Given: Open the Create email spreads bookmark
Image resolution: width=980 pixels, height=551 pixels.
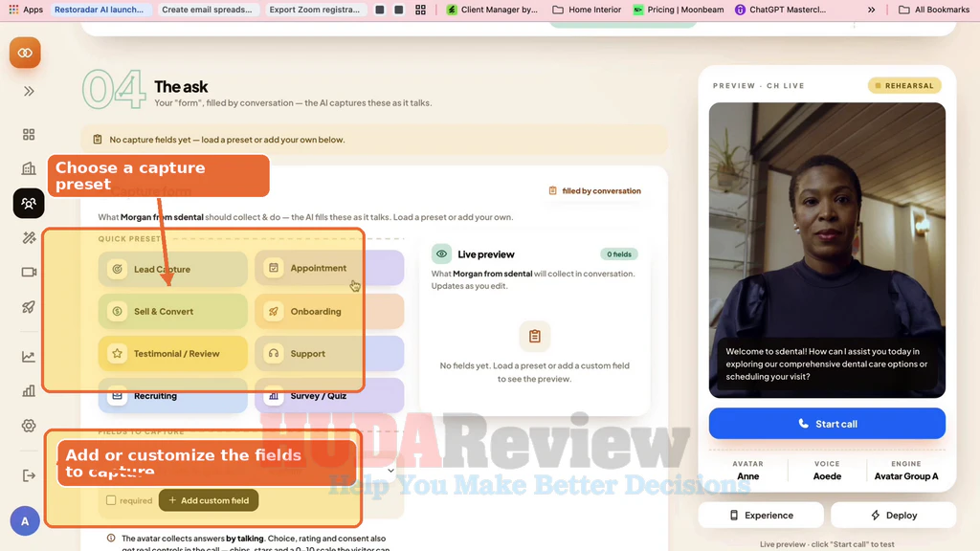Looking at the screenshot, I should 207,10.
